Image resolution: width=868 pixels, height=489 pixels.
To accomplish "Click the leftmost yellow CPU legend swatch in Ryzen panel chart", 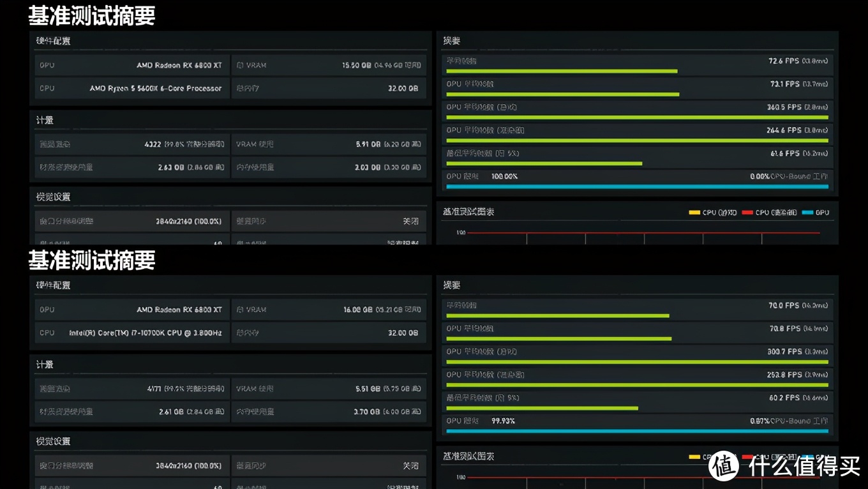I will (694, 213).
